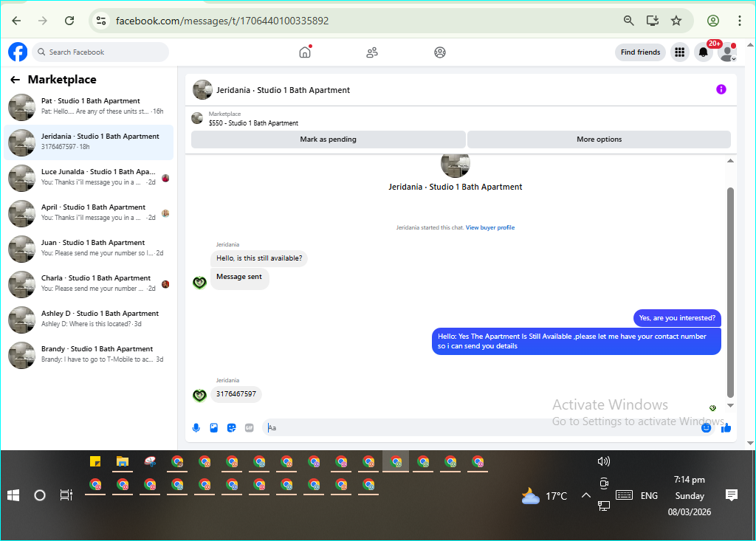Viewport: 756px width, 541px height.
Task: Open Charla Studio 1 Bath Apartment chat
Action: click(x=89, y=284)
